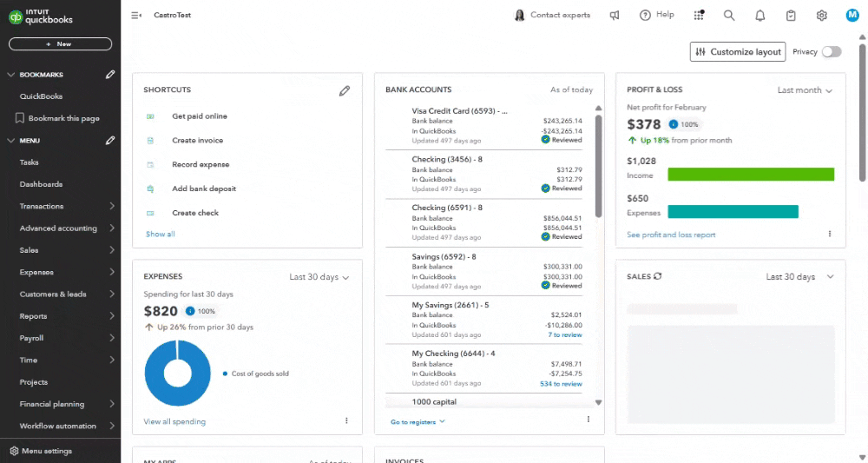Open the Reports menu item
This screenshot has width=868, height=463.
pyautogui.click(x=67, y=316)
